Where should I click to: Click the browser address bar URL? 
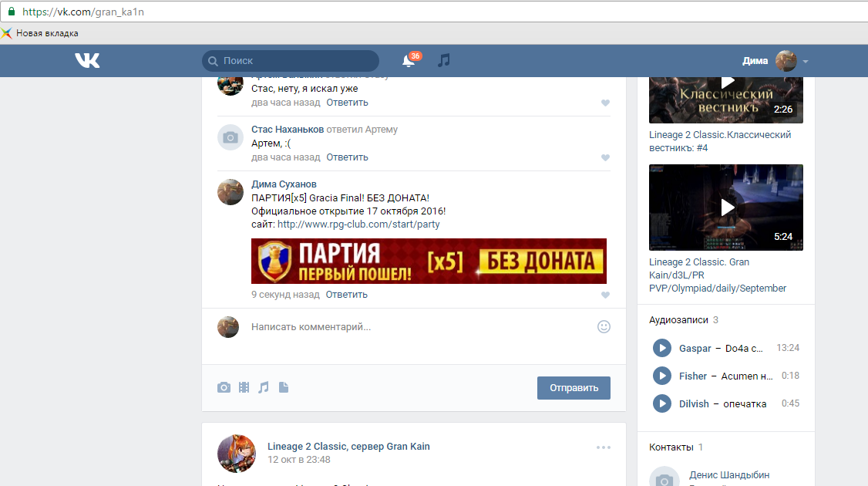pos(83,12)
